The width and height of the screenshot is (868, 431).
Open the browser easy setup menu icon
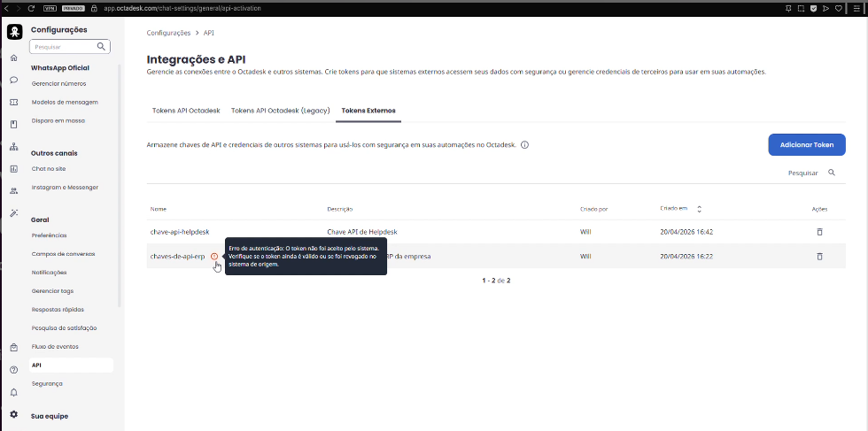point(857,8)
